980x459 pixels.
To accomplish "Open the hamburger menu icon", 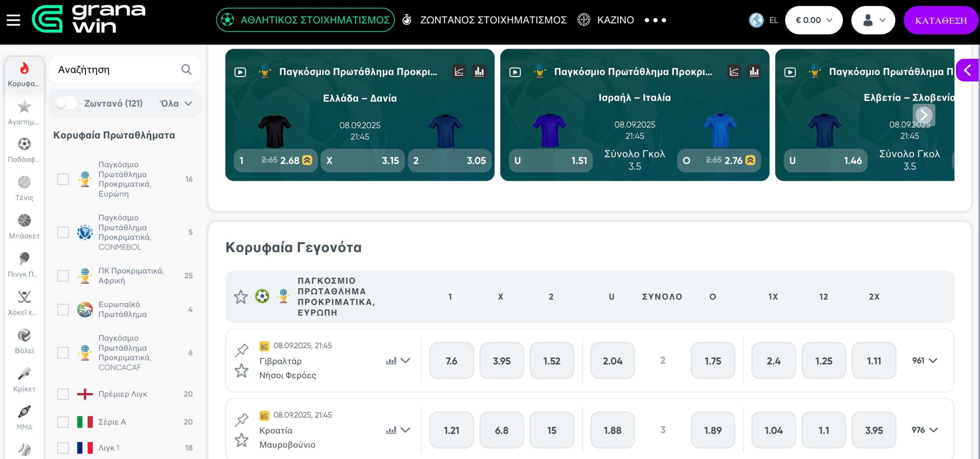I will click(13, 20).
